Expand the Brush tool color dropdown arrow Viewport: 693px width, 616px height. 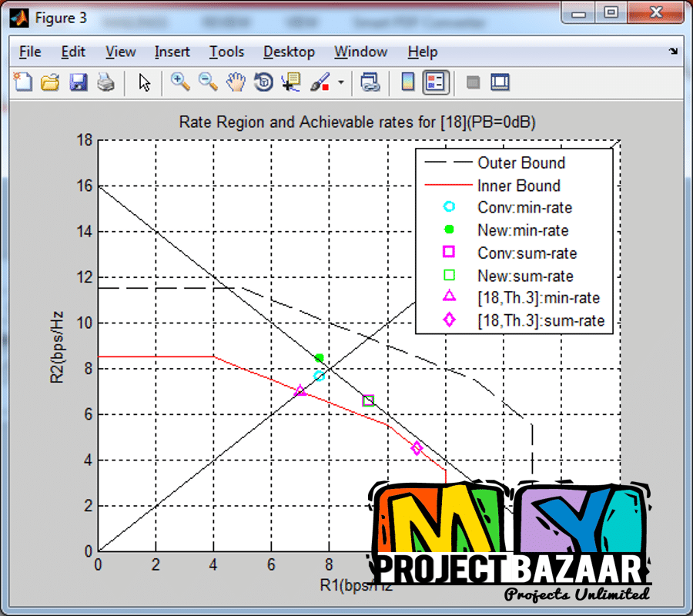[340, 82]
